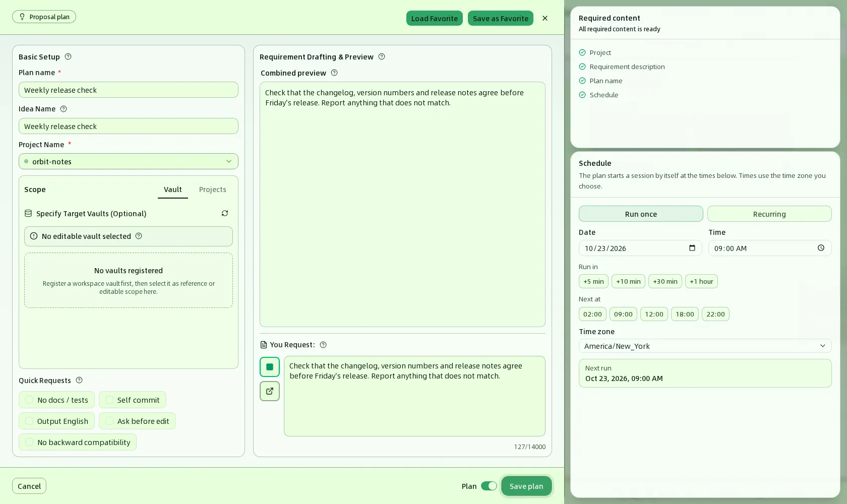Click the Plan name input field
The height and width of the screenshot is (504, 847).
pyautogui.click(x=129, y=90)
